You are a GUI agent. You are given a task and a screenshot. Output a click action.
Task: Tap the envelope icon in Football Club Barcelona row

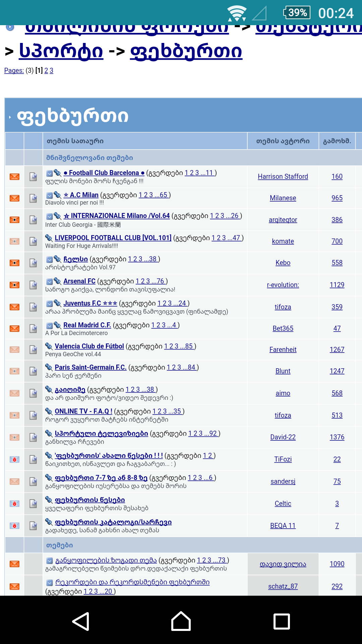click(14, 176)
